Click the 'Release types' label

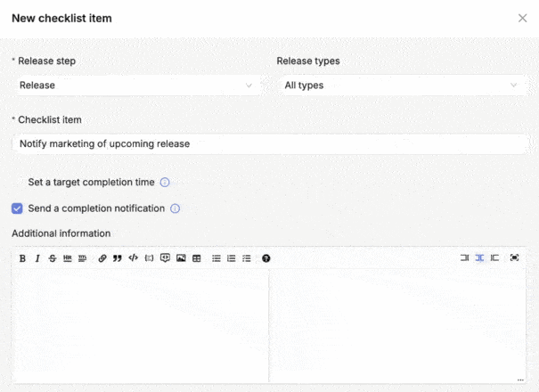308,61
